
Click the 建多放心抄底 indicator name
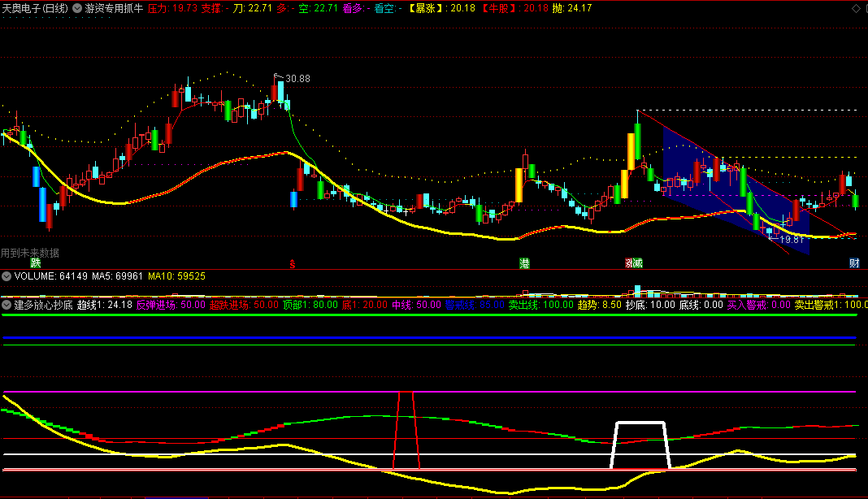click(44, 305)
